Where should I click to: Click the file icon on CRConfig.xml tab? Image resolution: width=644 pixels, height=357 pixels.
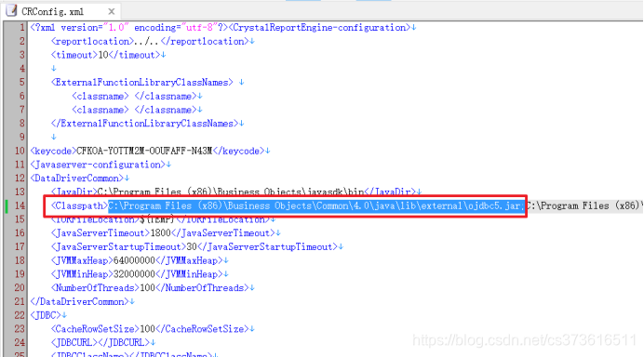point(11,10)
